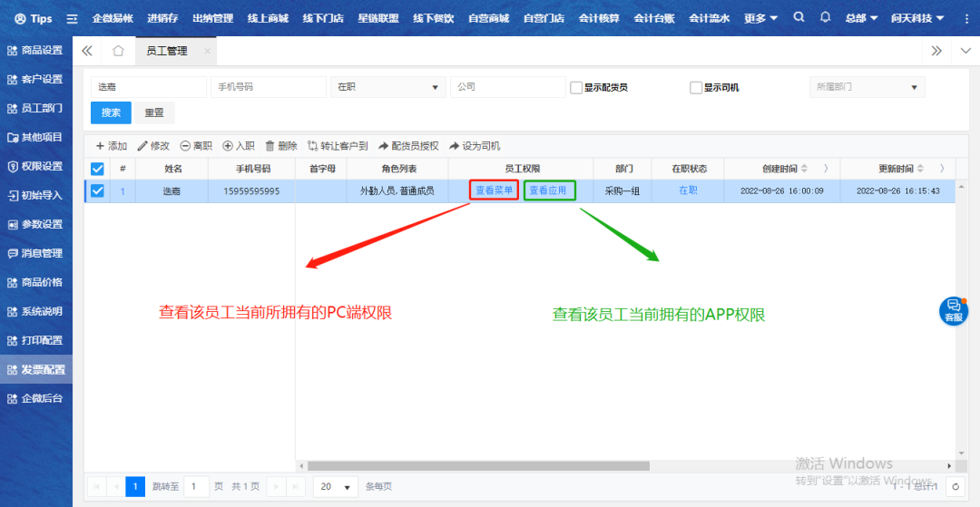This screenshot has height=507, width=980.
Task: Click the refresh icon at table bottom right
Action: pyautogui.click(x=955, y=487)
